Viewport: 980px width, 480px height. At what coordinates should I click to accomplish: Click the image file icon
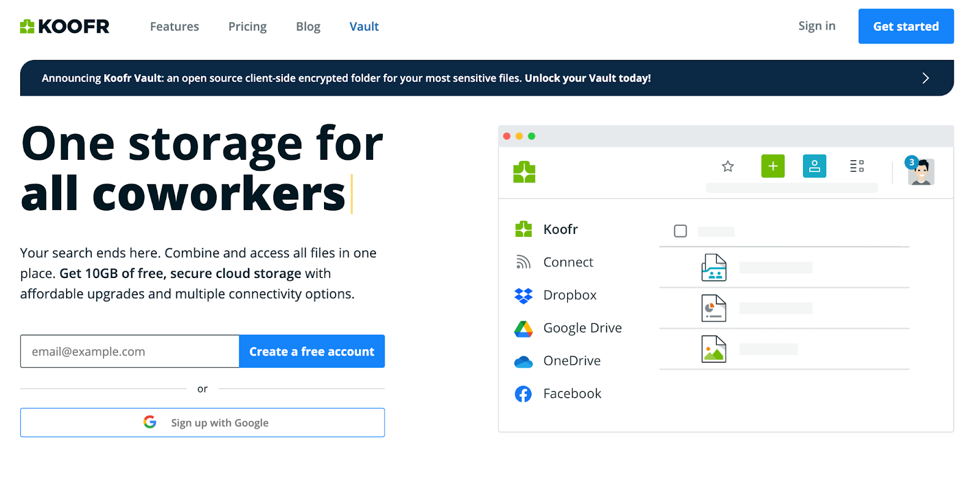tap(714, 349)
